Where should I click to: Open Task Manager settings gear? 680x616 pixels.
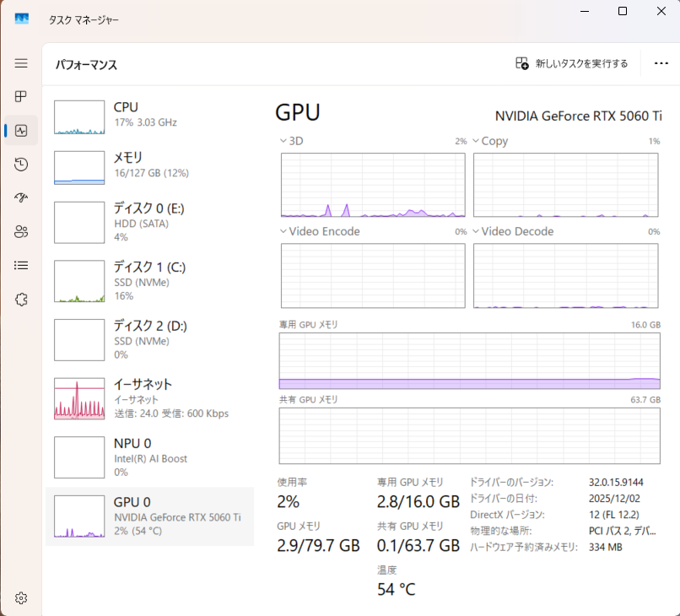21,598
